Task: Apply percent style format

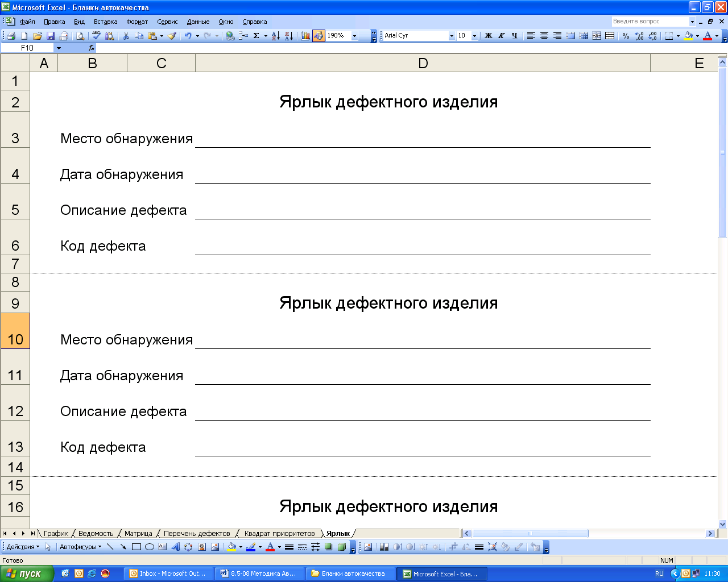Action: click(626, 36)
